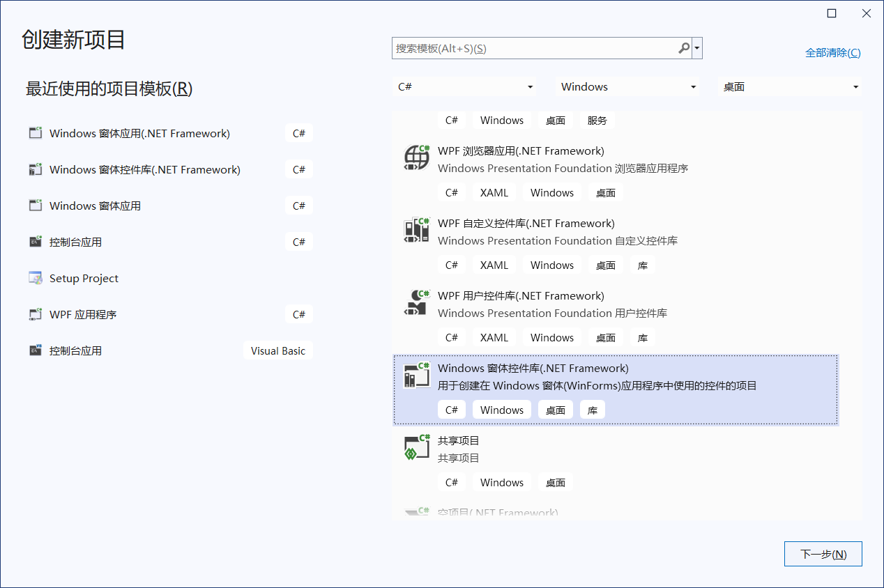The image size is (884, 588).
Task: Click the WPF 用户控件库 icon
Action: pyautogui.click(x=417, y=302)
